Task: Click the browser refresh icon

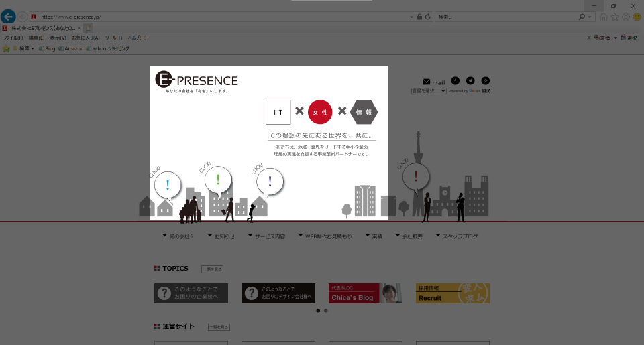Action: click(x=427, y=17)
